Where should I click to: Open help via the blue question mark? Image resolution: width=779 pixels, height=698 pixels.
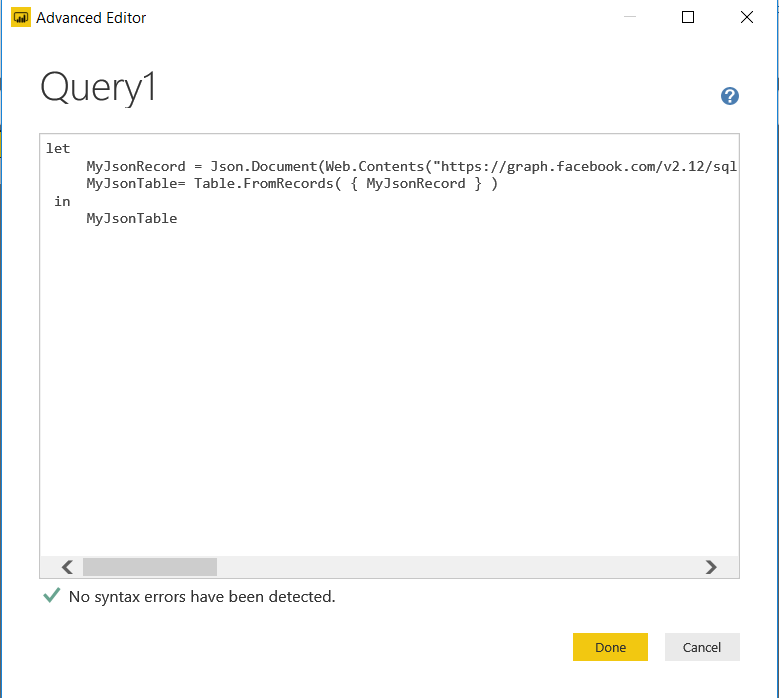pos(730,96)
